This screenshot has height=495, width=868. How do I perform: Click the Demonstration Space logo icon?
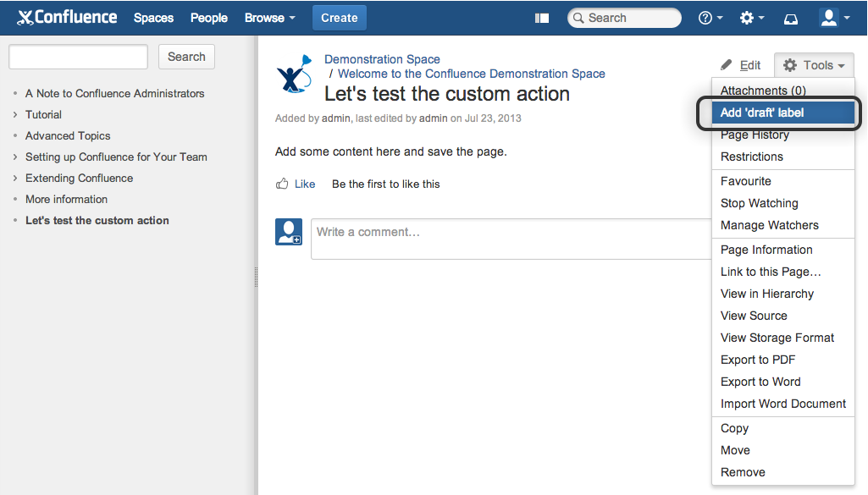pyautogui.click(x=294, y=74)
